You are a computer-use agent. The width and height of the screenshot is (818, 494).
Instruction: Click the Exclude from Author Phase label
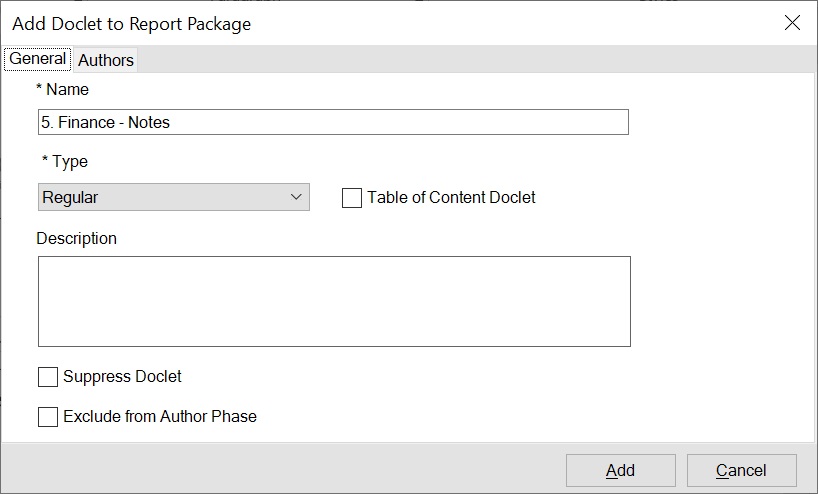160,417
